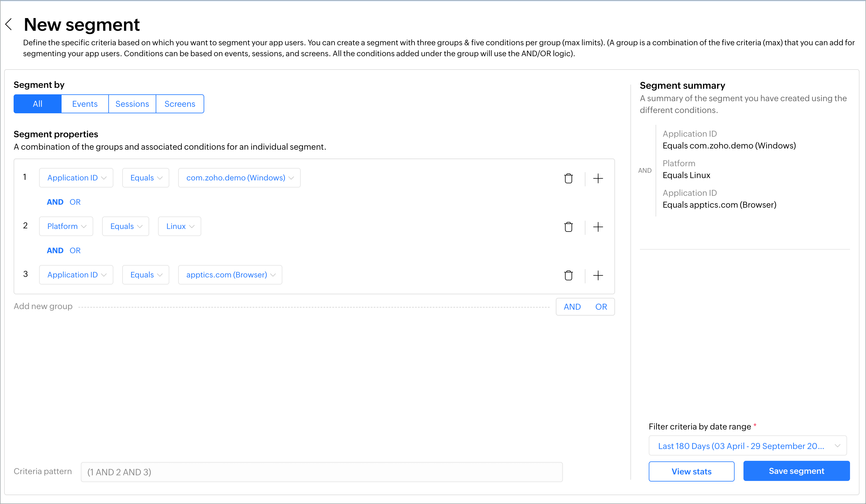This screenshot has width=866, height=504.
Task: Add a condition using row 1's plus icon
Action: pyautogui.click(x=598, y=178)
